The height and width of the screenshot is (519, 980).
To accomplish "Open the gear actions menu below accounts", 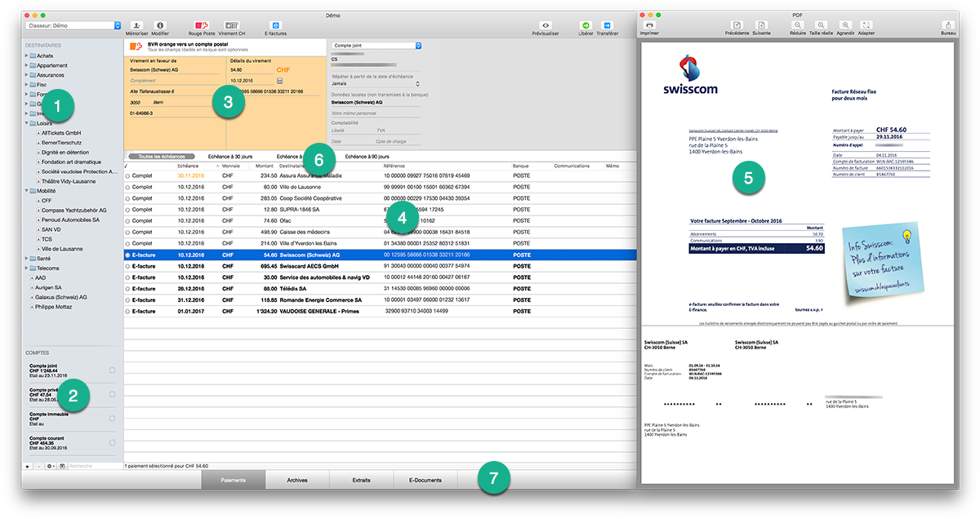I will tap(51, 466).
